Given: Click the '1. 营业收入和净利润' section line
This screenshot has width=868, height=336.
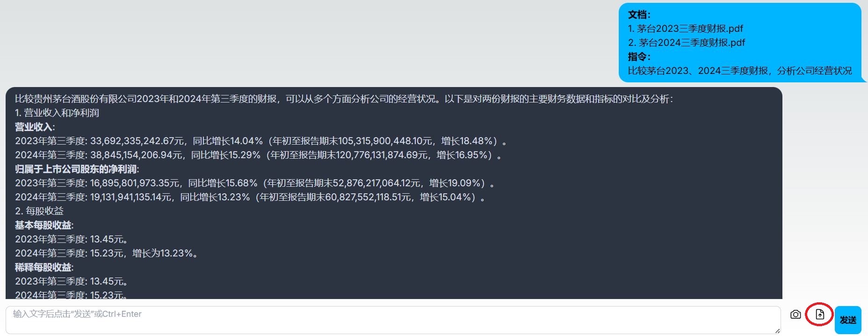Looking at the screenshot, I should [57, 113].
